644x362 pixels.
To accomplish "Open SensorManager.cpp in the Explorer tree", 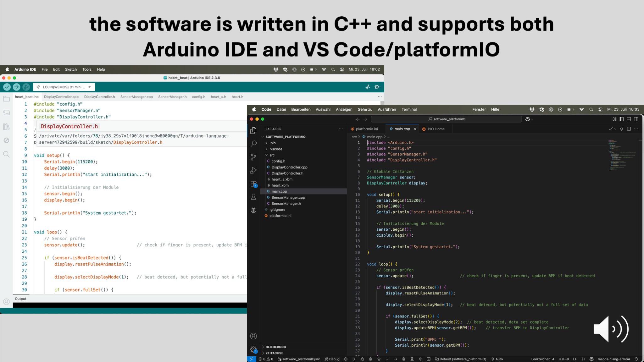I will point(288,197).
